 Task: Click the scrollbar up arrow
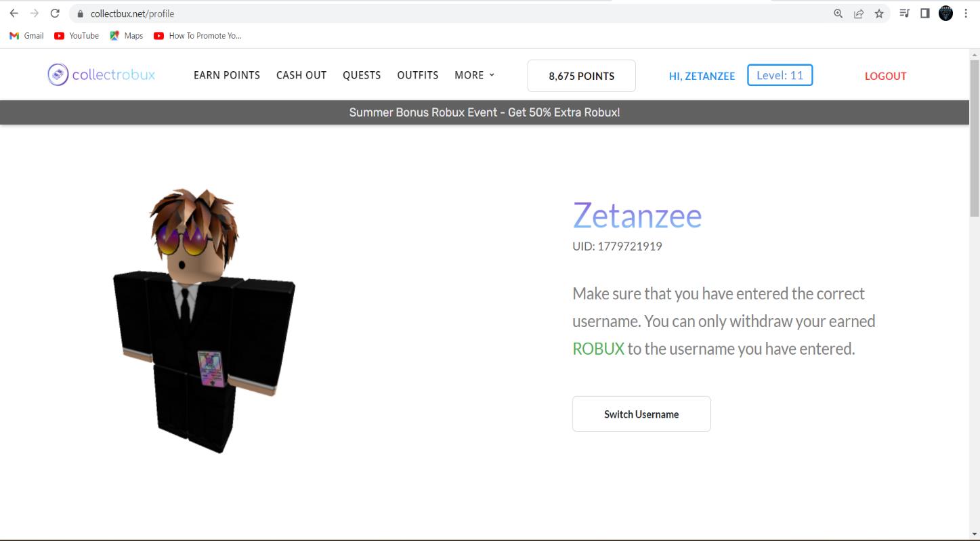click(975, 54)
